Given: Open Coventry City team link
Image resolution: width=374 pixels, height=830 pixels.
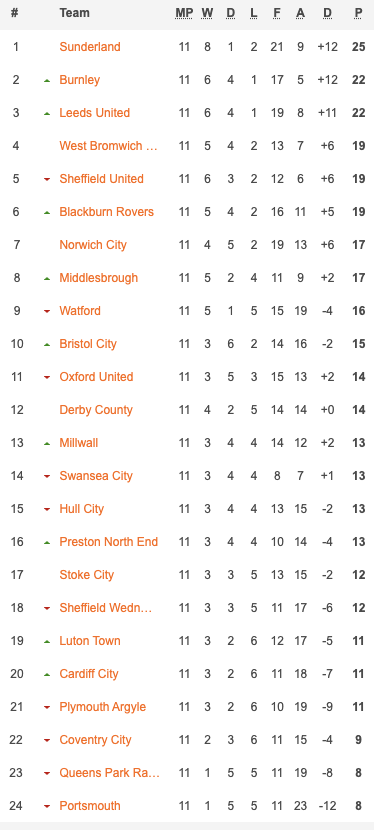Looking at the screenshot, I should [95, 740].
